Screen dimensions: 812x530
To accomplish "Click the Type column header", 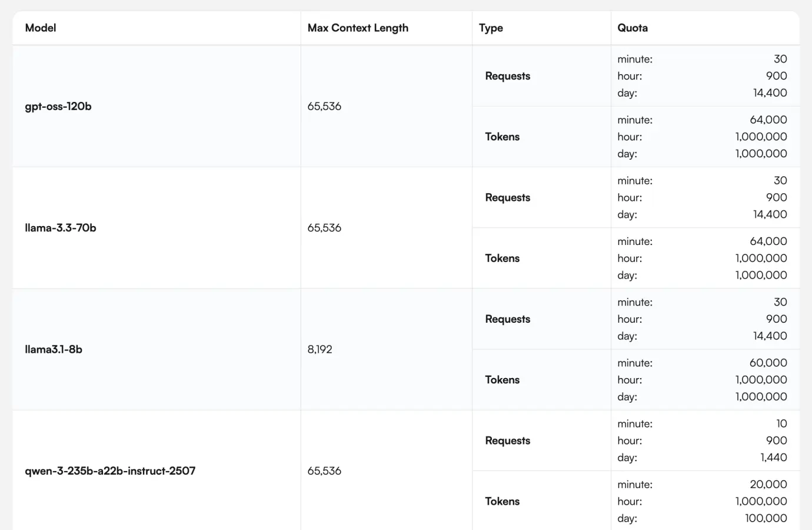I will (x=491, y=28).
